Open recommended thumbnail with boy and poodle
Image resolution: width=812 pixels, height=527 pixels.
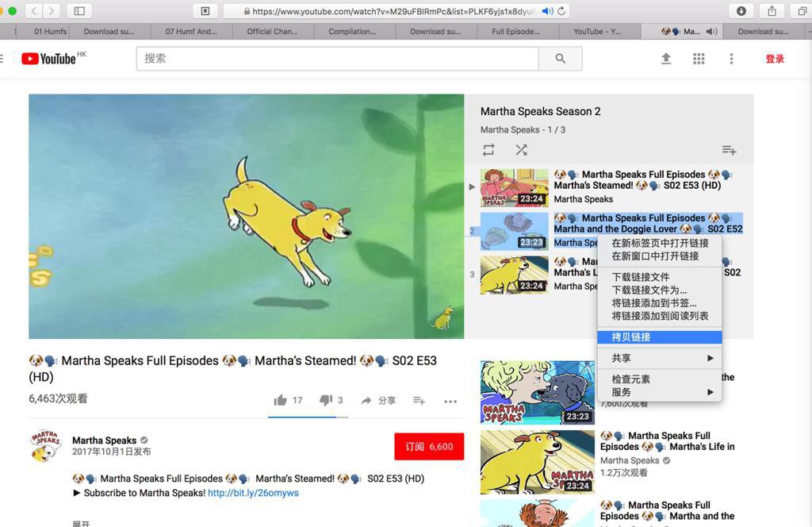click(538, 392)
